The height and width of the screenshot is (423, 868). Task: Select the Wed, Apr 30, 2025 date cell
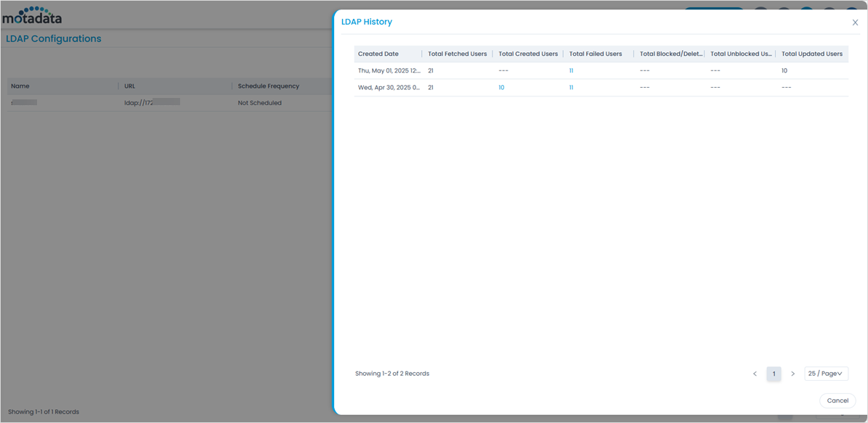pos(389,87)
